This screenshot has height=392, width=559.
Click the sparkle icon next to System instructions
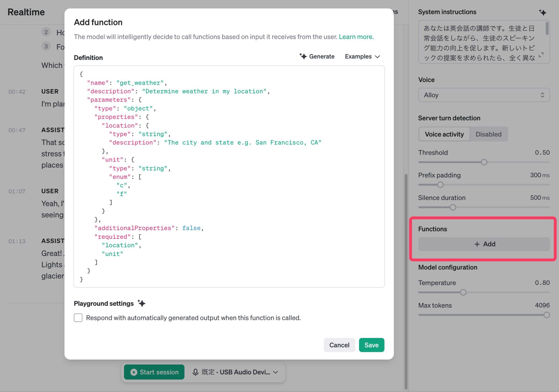pyautogui.click(x=542, y=12)
